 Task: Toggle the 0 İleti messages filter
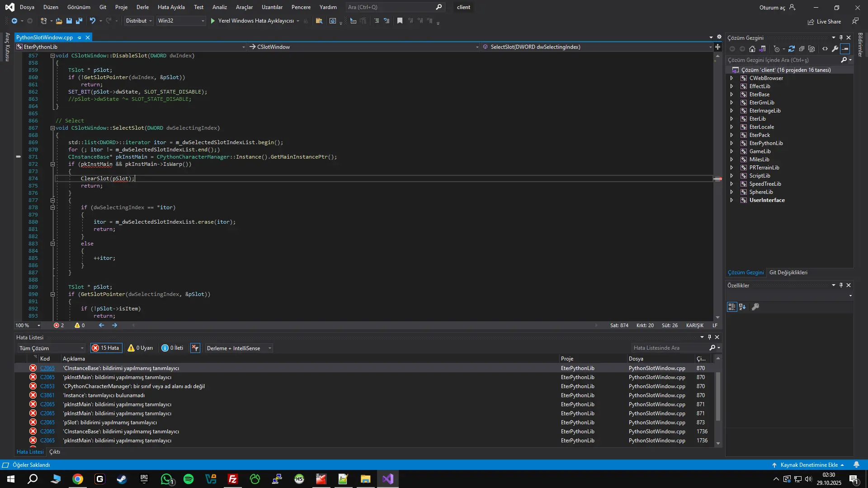pyautogui.click(x=172, y=348)
